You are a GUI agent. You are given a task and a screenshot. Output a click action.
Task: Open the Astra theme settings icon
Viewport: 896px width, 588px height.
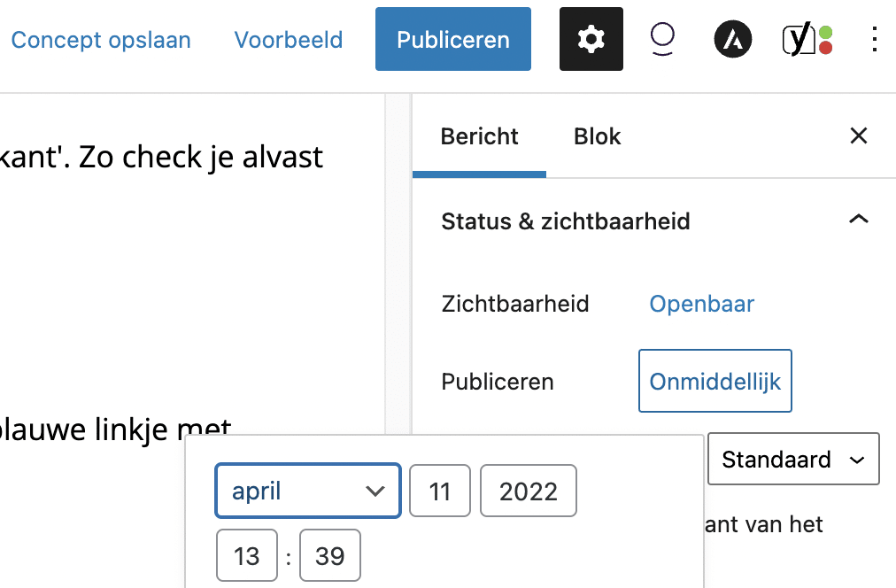pyautogui.click(x=733, y=40)
